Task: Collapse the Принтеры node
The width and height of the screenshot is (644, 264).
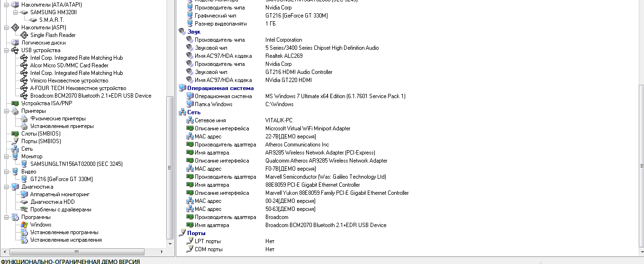Action: pos(6,111)
